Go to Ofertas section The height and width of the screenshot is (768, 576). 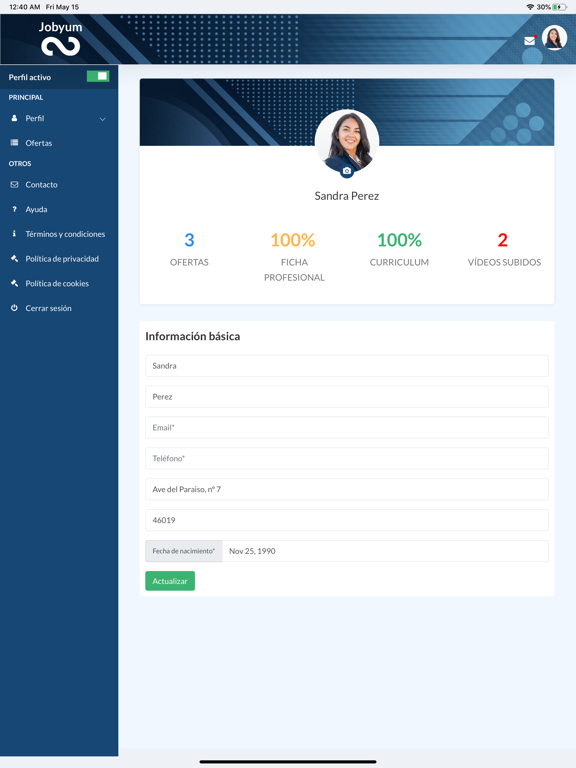[x=39, y=143]
